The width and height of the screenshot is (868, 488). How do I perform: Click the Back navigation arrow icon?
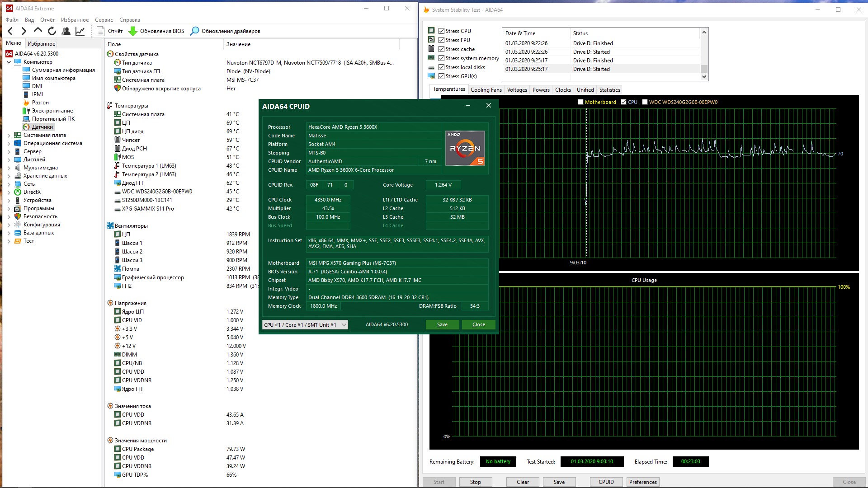(10, 31)
